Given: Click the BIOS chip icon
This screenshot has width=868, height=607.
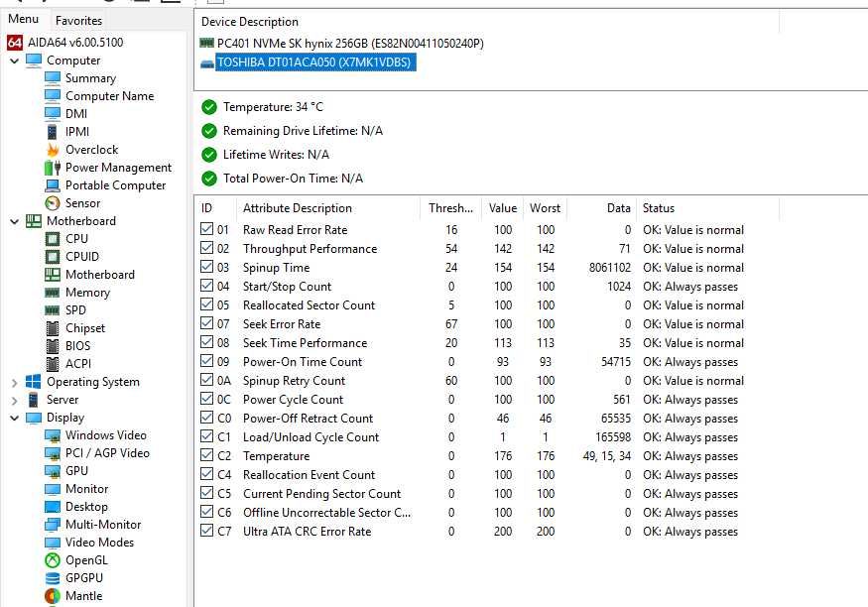Looking at the screenshot, I should (52, 346).
